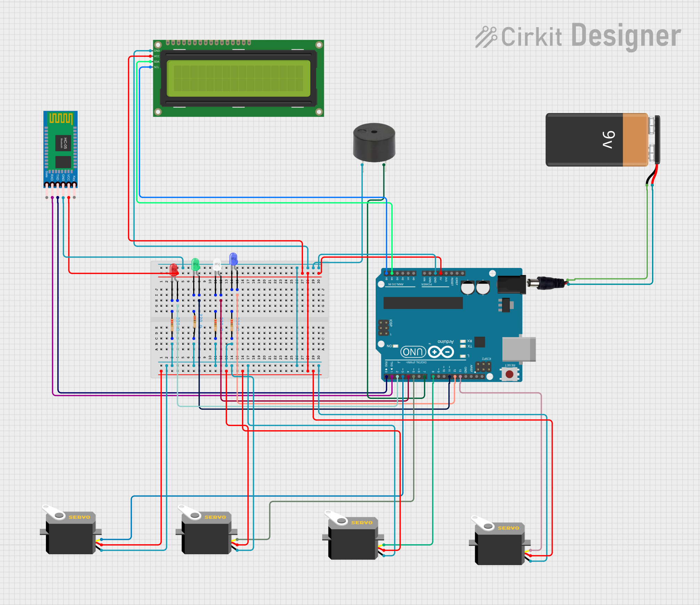Select the green 16x2 LCD display

point(238,78)
